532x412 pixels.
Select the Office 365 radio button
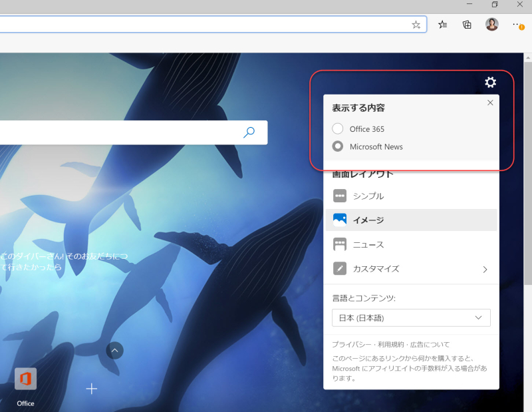[x=338, y=128]
